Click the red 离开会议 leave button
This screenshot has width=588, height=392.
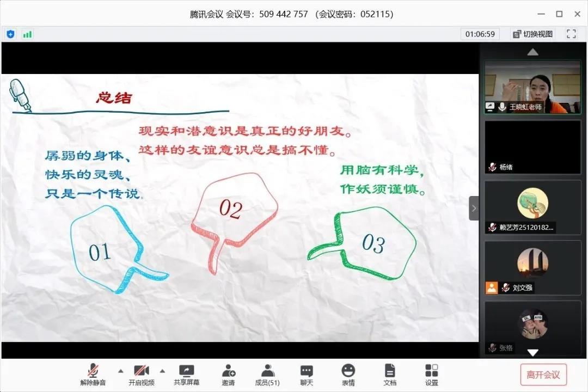point(543,375)
